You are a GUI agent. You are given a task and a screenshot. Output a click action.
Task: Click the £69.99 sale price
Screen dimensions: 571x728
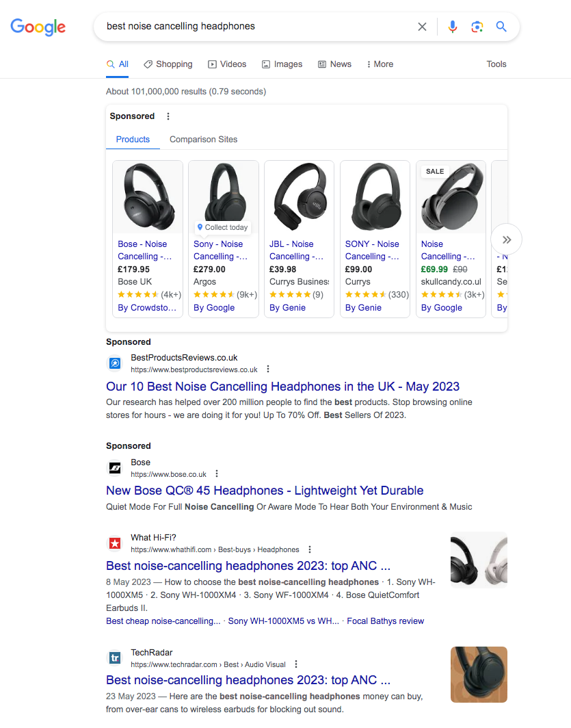(434, 269)
